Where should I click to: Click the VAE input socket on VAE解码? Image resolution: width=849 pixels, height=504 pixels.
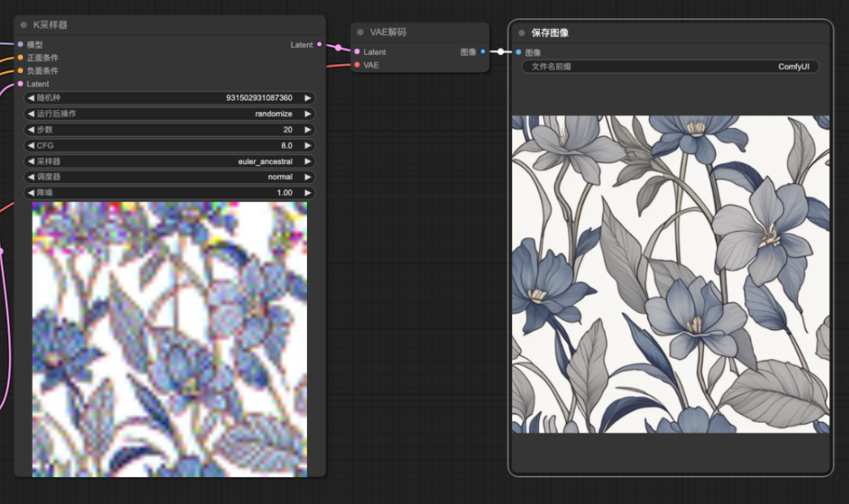pos(358,65)
